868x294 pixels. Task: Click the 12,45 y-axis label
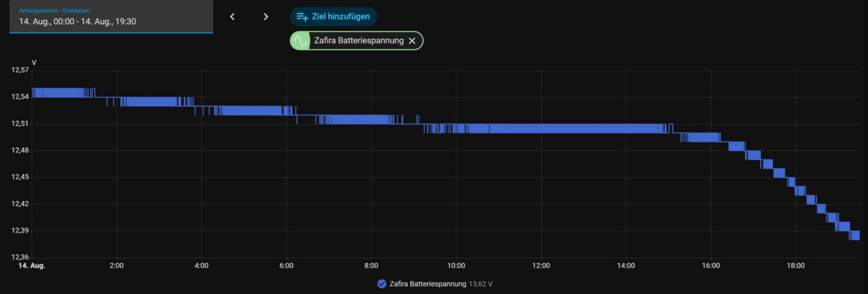pyautogui.click(x=20, y=177)
